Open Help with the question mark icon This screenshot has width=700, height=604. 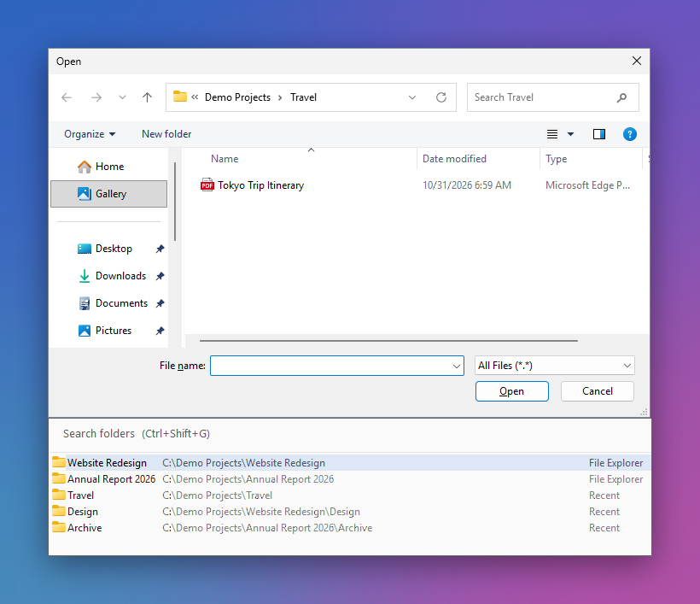click(629, 134)
